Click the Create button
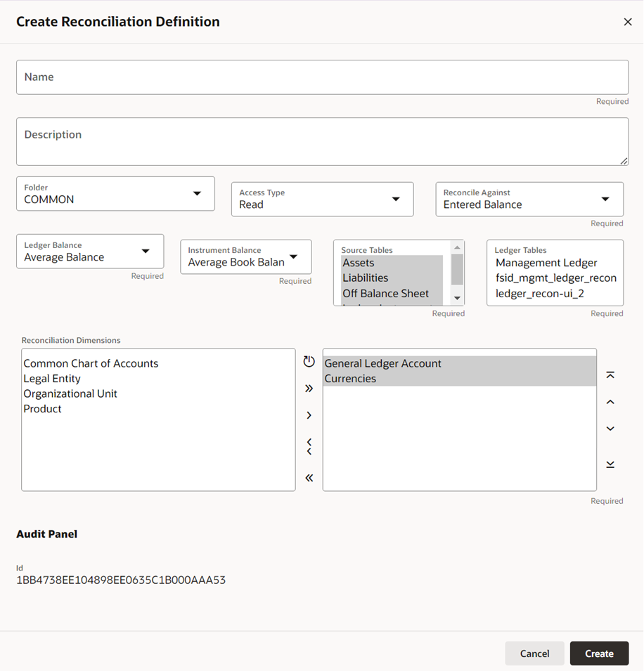 pyautogui.click(x=599, y=653)
